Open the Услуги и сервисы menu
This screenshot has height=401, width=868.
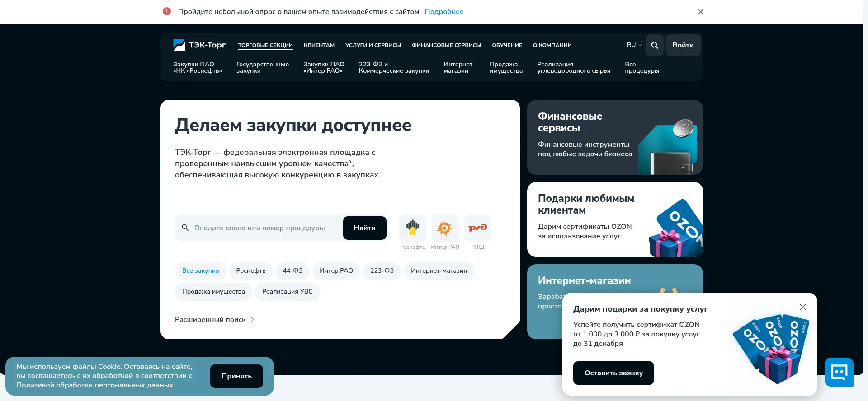[x=373, y=45]
